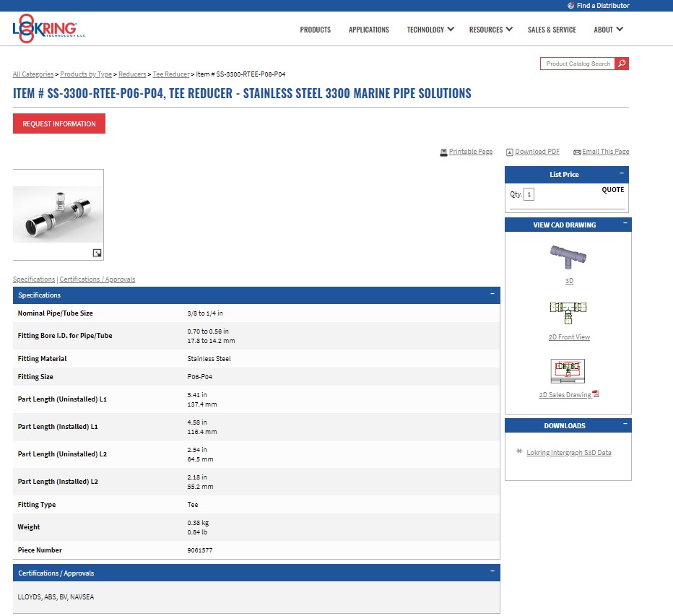Click the globe icon next to Find a Distributor
This screenshot has width=673, height=616.
tap(571, 6)
